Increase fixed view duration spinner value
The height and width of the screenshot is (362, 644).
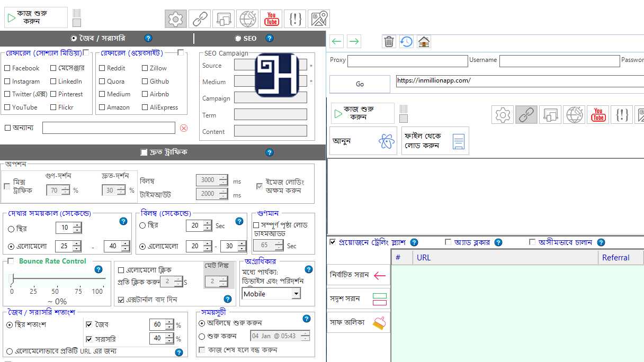pos(77,225)
